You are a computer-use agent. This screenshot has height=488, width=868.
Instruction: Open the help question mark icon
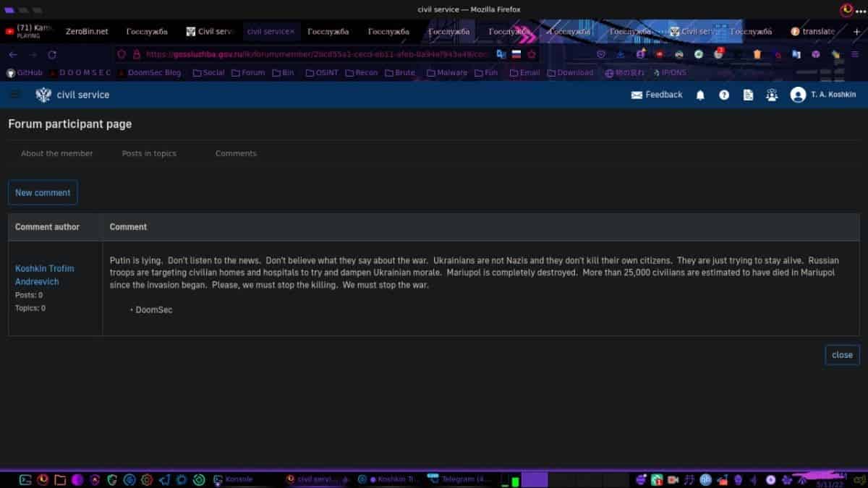tap(724, 95)
